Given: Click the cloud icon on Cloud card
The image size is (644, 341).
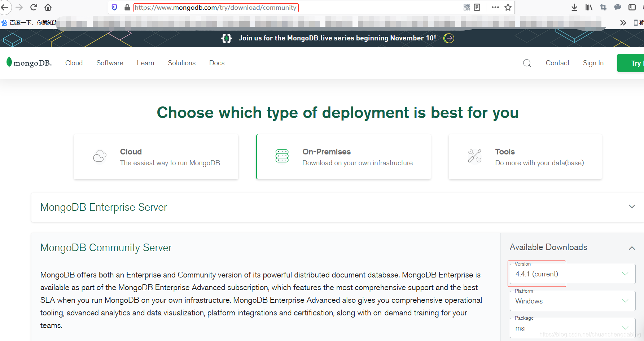Looking at the screenshot, I should 100,156.
